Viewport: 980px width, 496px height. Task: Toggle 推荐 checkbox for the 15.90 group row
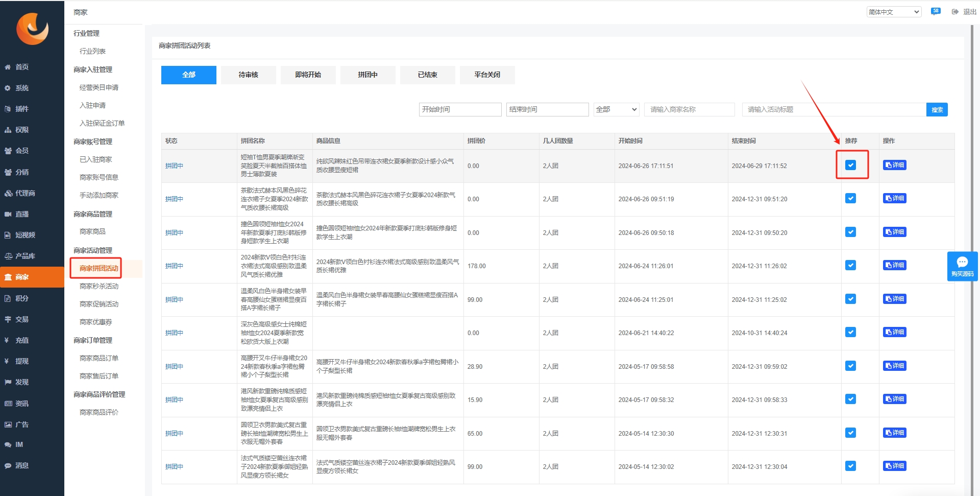tap(850, 399)
